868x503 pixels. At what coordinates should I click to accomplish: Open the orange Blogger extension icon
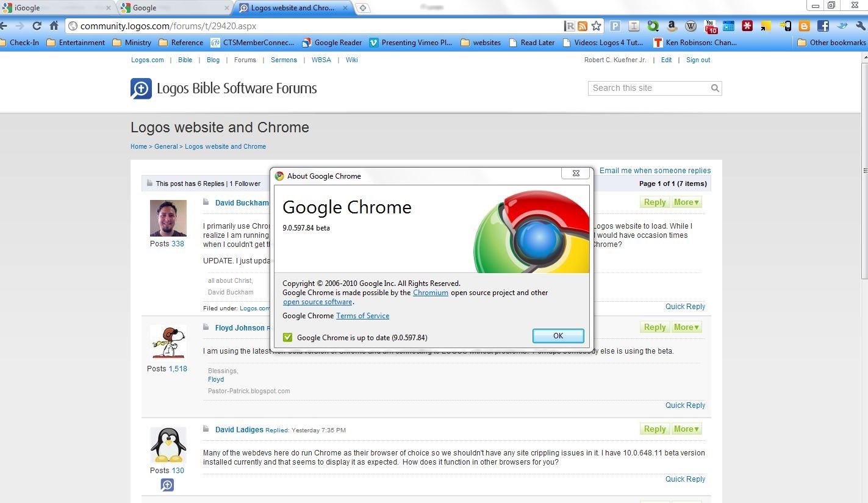[x=804, y=26]
